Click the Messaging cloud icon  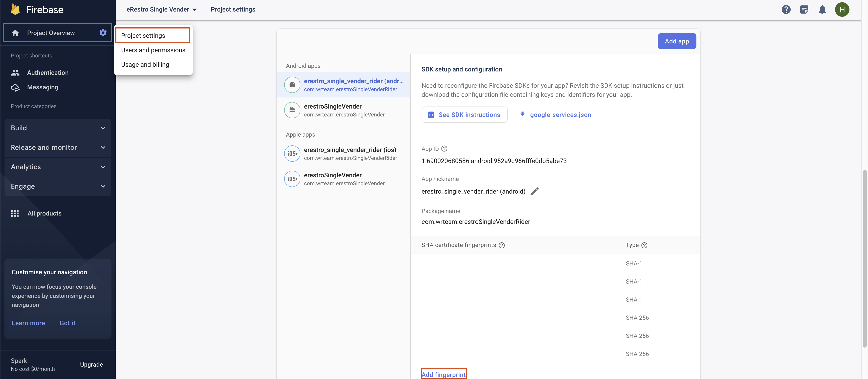pos(15,87)
